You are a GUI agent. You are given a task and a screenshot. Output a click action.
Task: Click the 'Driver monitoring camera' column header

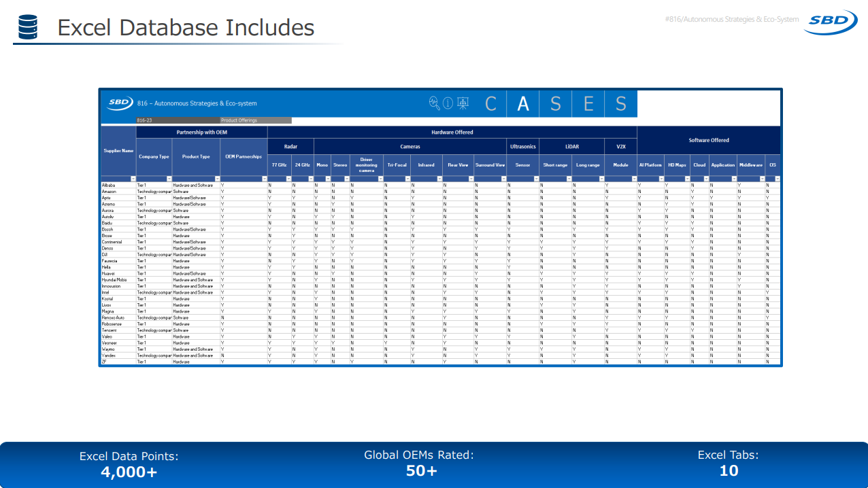366,165
